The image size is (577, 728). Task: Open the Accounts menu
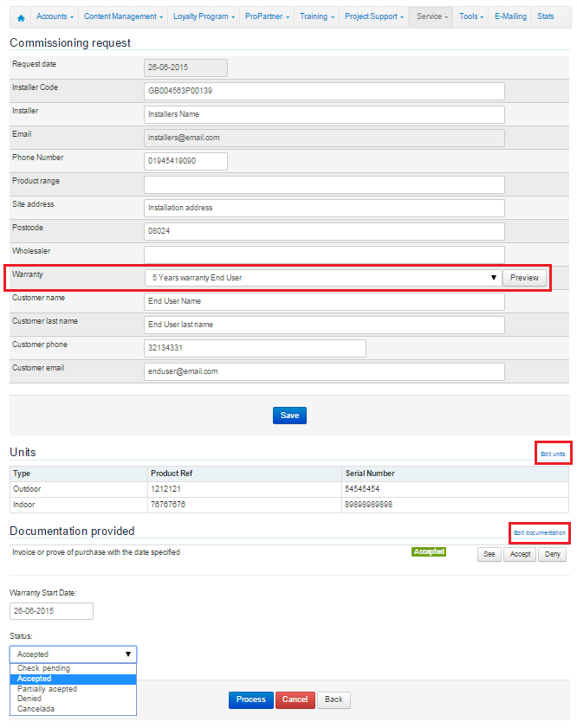click(55, 16)
